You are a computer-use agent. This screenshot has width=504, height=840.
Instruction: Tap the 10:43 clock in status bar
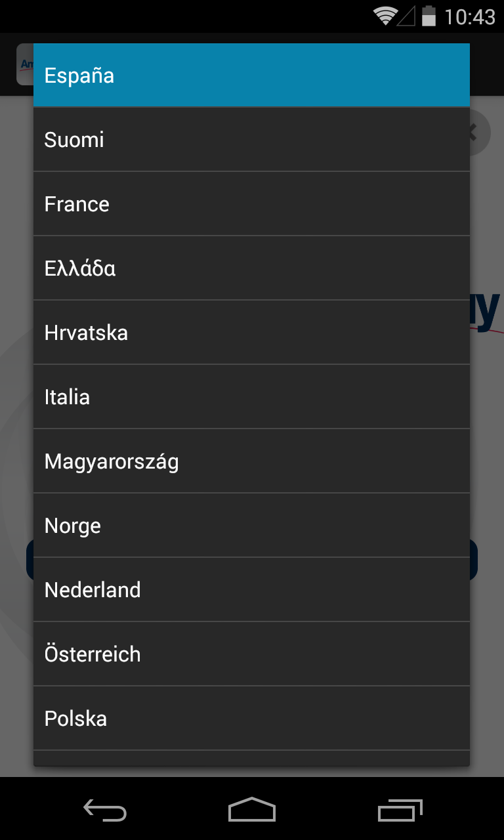470,16
